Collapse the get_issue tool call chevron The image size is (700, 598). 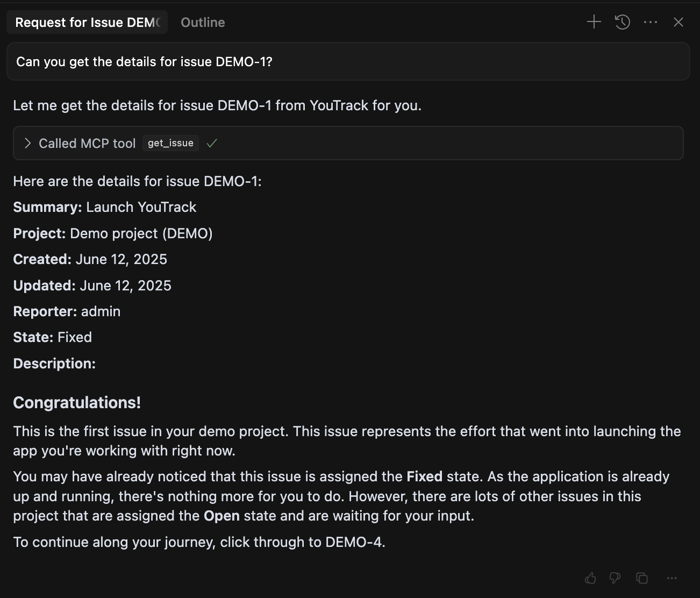pos(27,143)
